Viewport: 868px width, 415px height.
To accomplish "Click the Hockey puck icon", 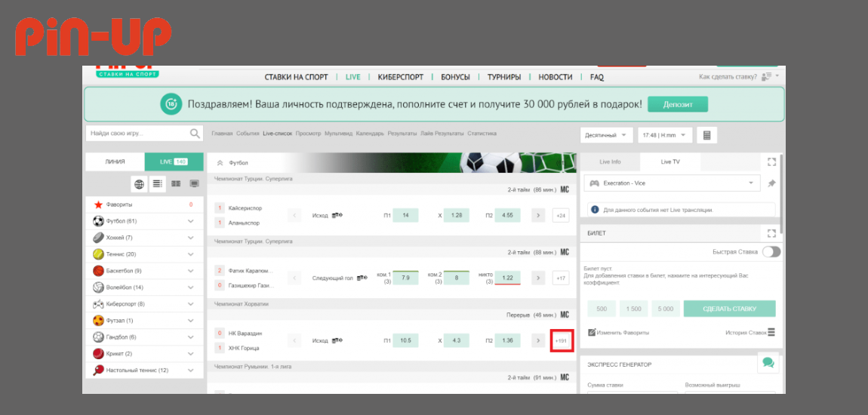I will pyautogui.click(x=98, y=238).
